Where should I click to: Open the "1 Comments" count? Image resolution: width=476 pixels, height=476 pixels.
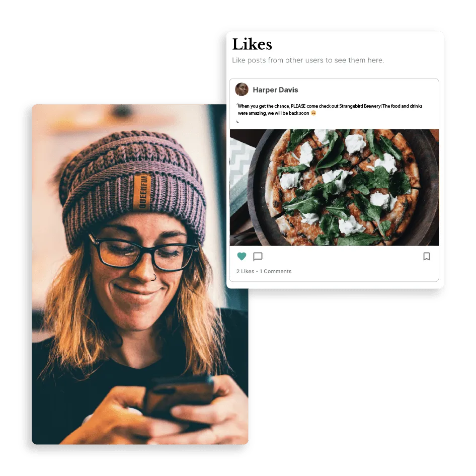point(275,271)
